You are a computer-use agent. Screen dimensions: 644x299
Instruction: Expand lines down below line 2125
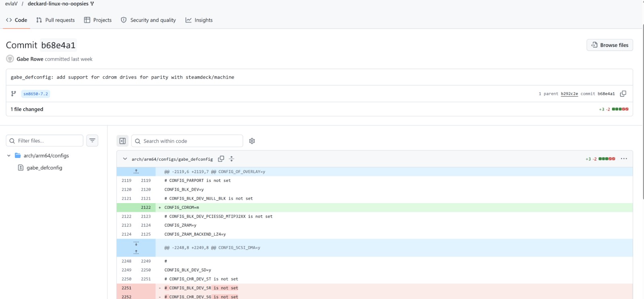(136, 243)
